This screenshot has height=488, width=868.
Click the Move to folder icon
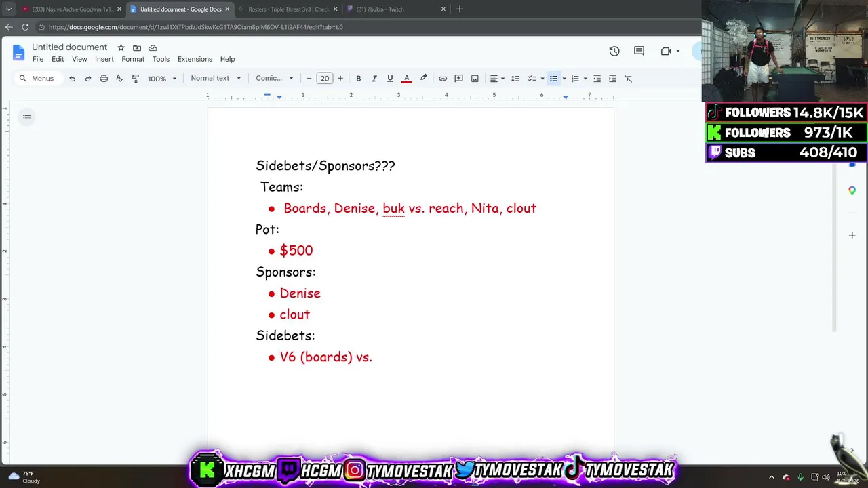[137, 47]
